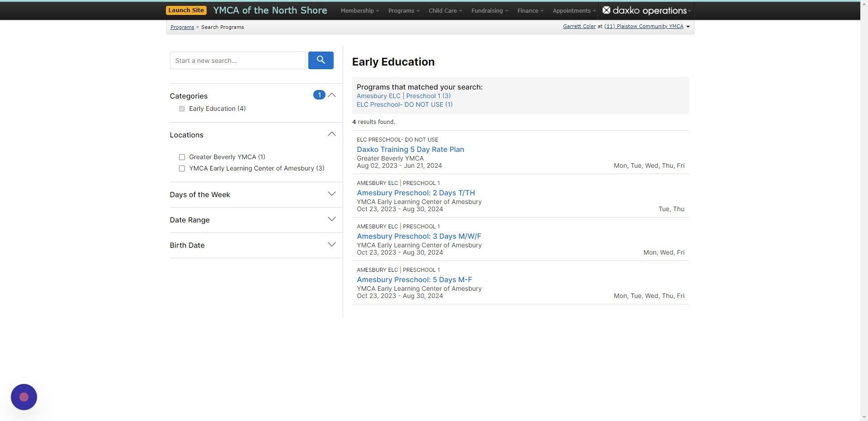Open the Membership menu
The height and width of the screenshot is (421, 868).
(x=359, y=10)
